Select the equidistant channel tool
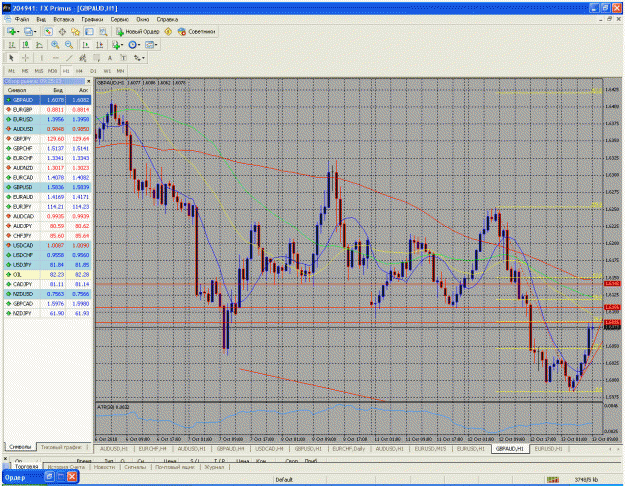This screenshot has width=625, height=486. click(x=83, y=58)
